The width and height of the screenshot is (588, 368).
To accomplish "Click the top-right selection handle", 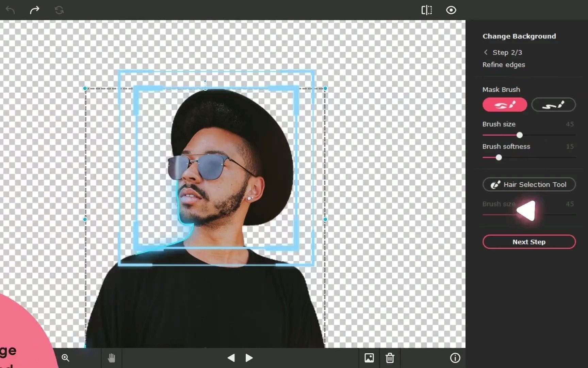I will click(x=325, y=88).
